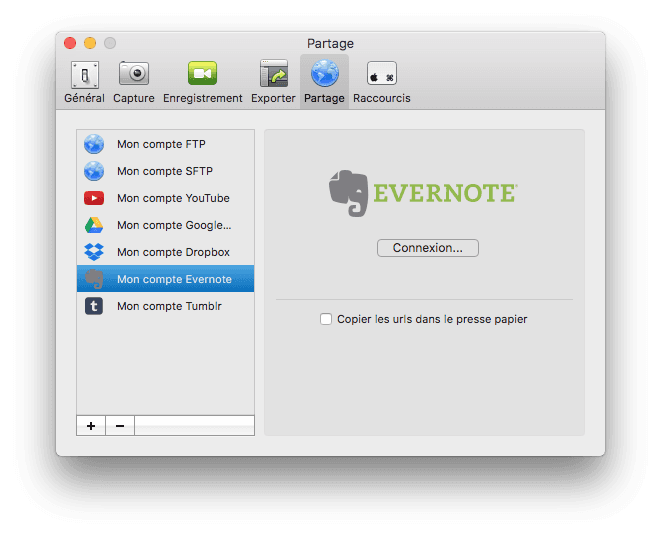The image size is (661, 536).
Task: Select Mon compte Tumblr row
Action: (166, 306)
